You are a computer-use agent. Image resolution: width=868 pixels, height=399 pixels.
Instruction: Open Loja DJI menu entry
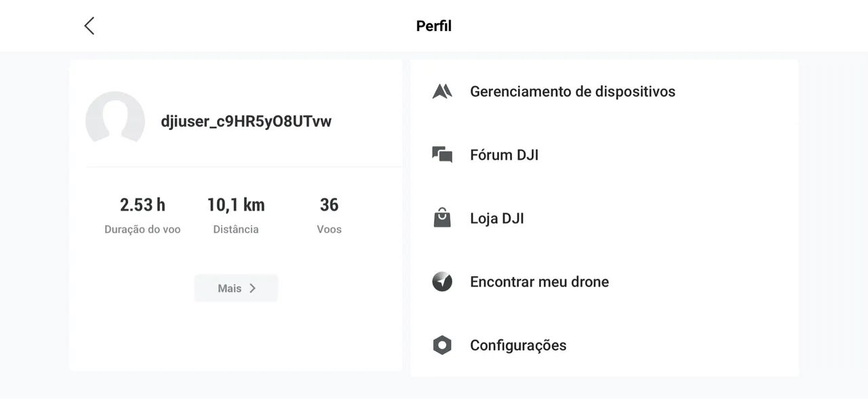pyautogui.click(x=498, y=217)
